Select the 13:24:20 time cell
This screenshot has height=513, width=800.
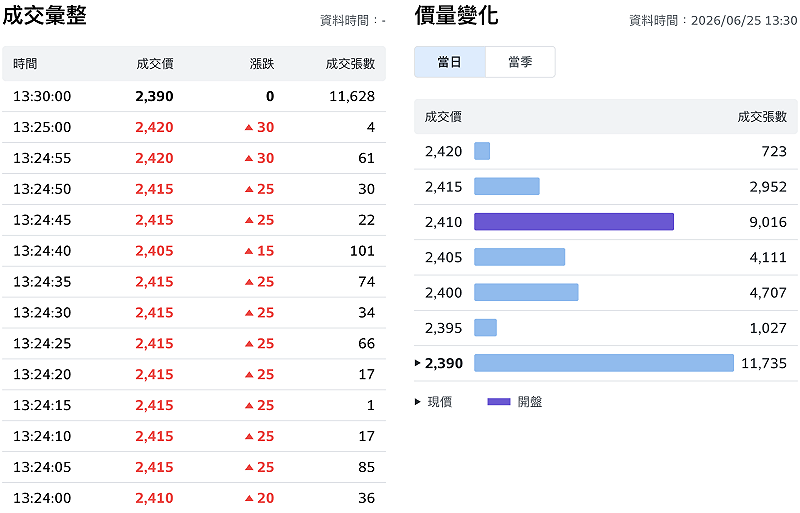pos(42,375)
